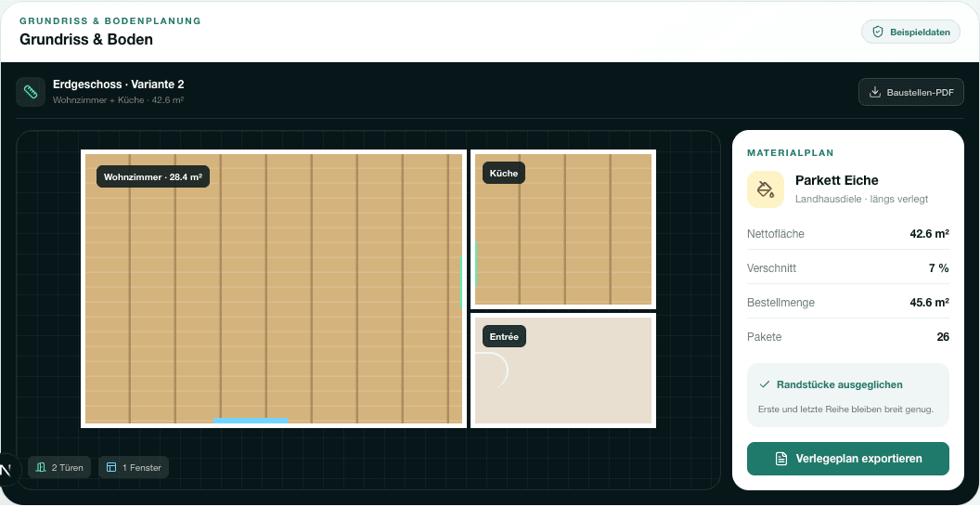The width and height of the screenshot is (980, 507).
Task: Select the Küche room label
Action: click(504, 173)
